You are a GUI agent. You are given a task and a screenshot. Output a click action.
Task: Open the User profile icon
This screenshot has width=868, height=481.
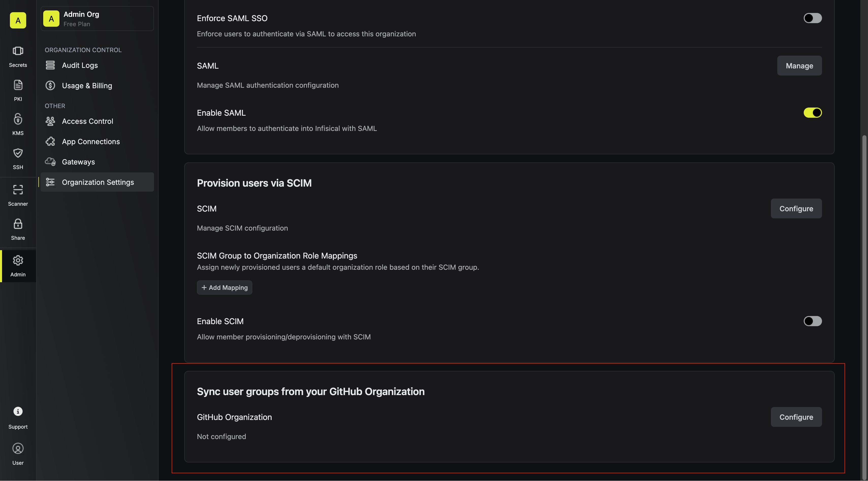pos(18,448)
